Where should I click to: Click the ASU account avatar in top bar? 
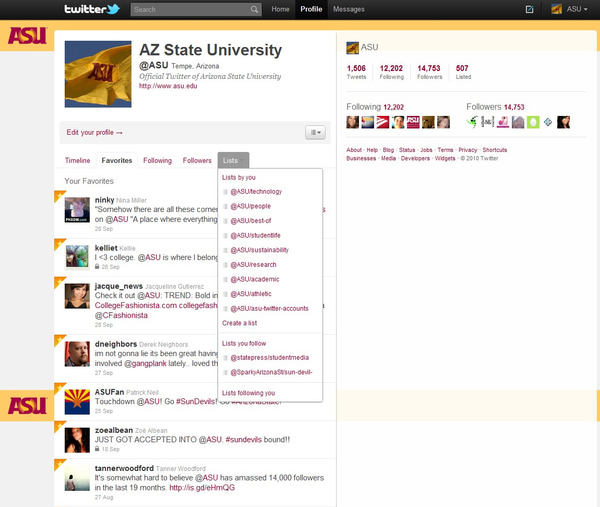(x=556, y=9)
